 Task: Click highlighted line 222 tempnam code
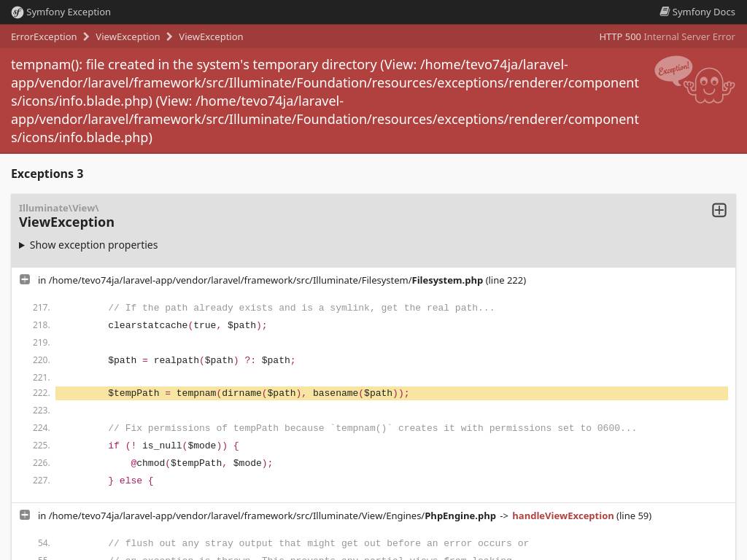(392, 393)
